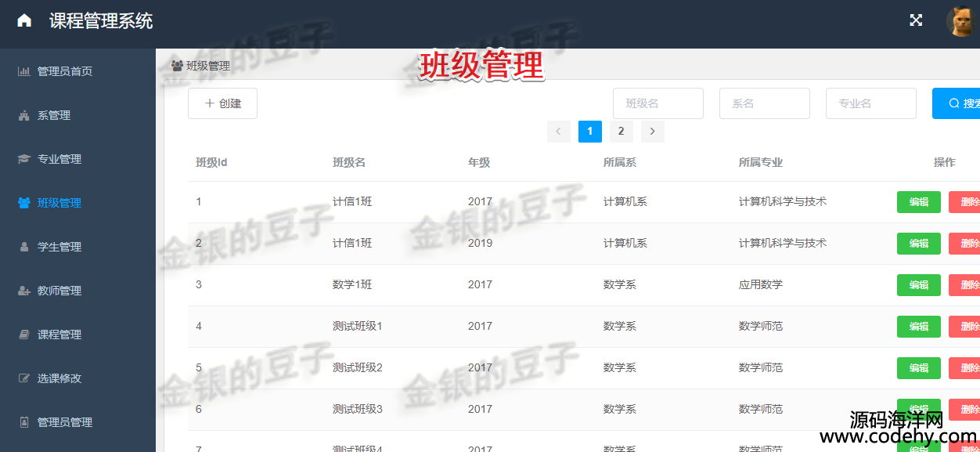Click the 专业管理 graduation cap icon

point(24,159)
